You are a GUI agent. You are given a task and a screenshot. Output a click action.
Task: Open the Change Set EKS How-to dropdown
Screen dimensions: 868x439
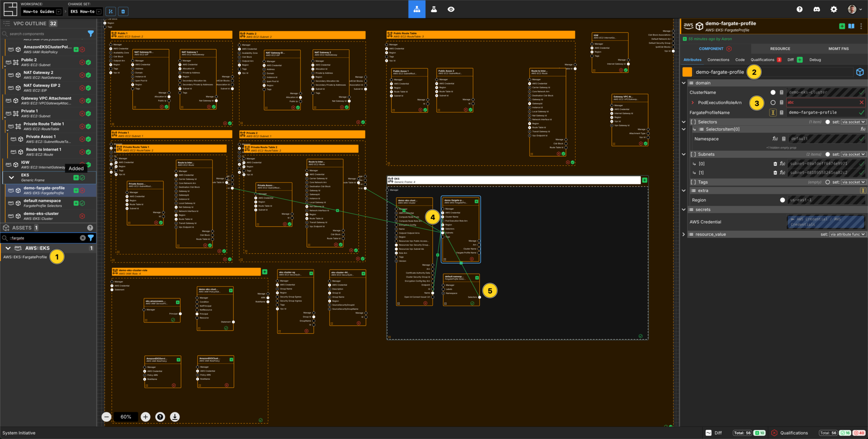85,11
